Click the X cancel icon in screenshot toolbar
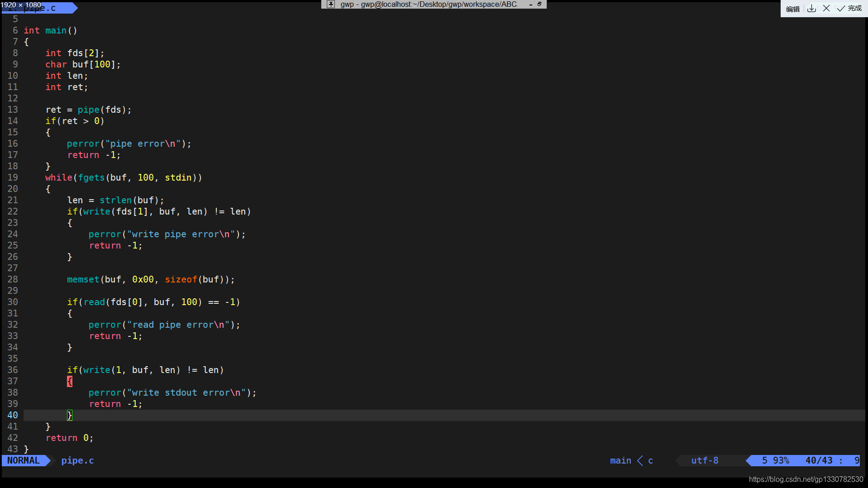 coord(826,8)
